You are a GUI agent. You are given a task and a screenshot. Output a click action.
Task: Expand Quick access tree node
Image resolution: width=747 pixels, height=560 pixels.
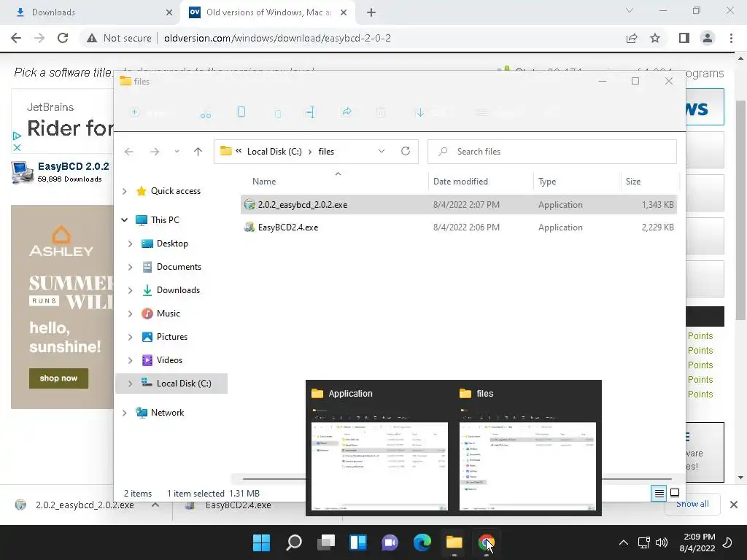pos(124,191)
